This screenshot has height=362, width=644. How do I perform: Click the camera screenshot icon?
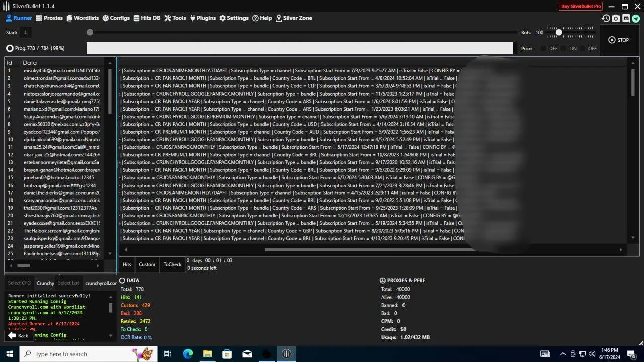tap(616, 18)
